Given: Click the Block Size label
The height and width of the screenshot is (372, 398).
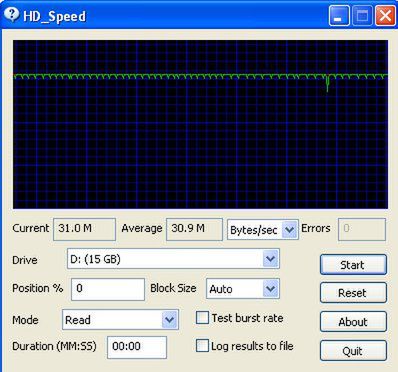Looking at the screenshot, I should (173, 288).
